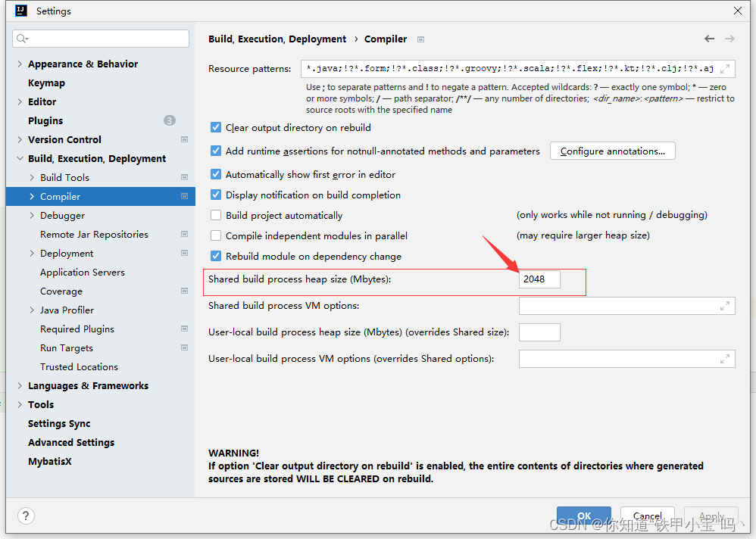Open Keymap settings page
The height and width of the screenshot is (539, 756).
pyautogui.click(x=46, y=83)
